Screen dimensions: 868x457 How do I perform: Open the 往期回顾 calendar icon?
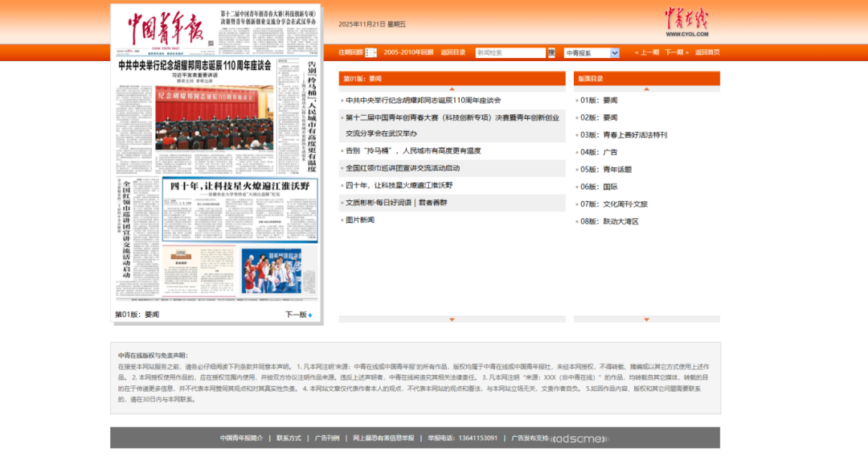(371, 52)
